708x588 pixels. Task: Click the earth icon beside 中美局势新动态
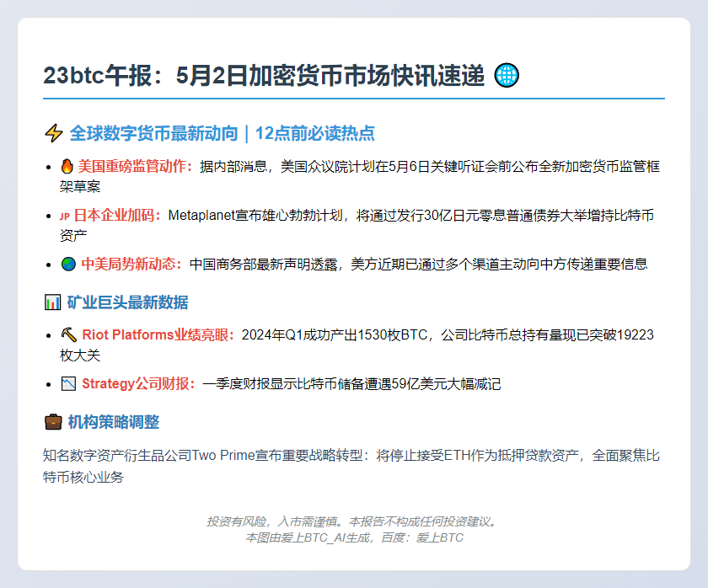click(68, 264)
